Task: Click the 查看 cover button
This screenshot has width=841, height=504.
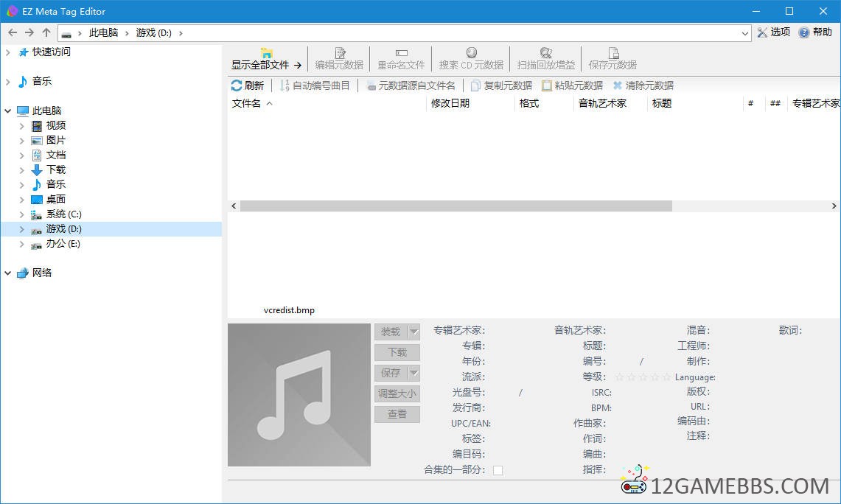Action: point(397,414)
